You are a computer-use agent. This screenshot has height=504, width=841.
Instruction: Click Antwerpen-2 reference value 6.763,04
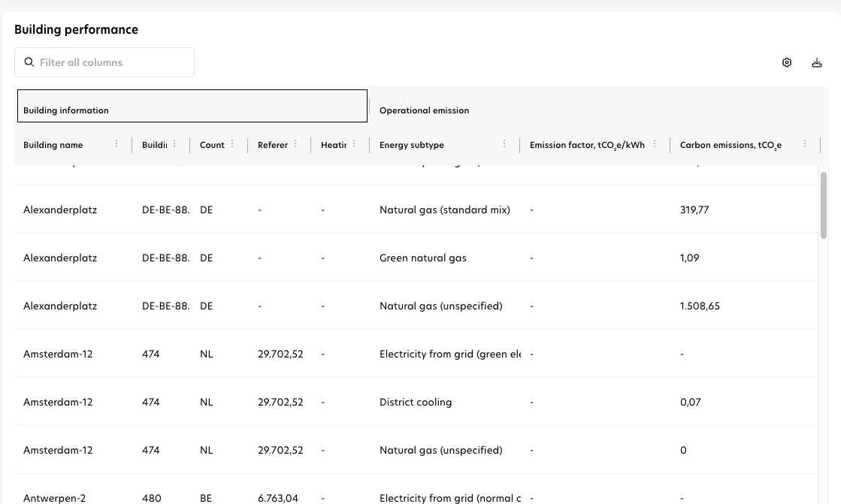[278, 498]
